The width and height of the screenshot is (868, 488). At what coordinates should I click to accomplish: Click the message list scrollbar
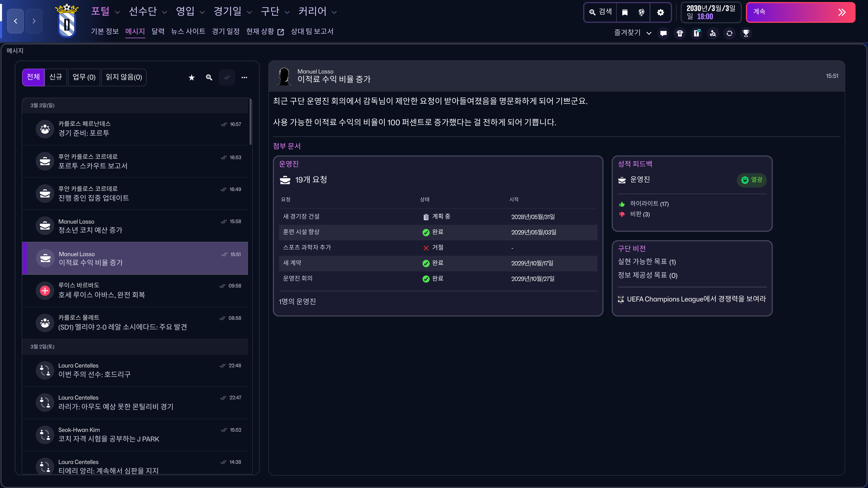pos(250,122)
